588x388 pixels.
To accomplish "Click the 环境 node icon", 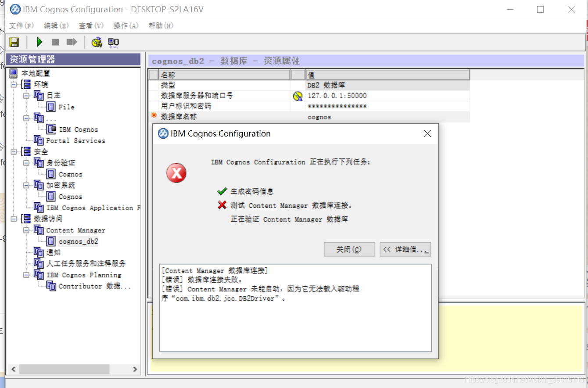I will tap(26, 84).
